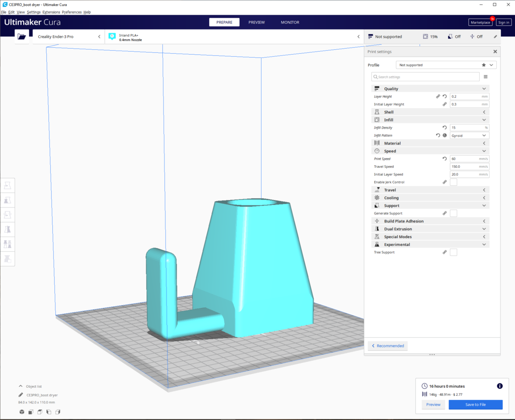Image resolution: width=515 pixels, height=420 pixels.
Task: Click the Travel Speed value field
Action: (x=469, y=167)
